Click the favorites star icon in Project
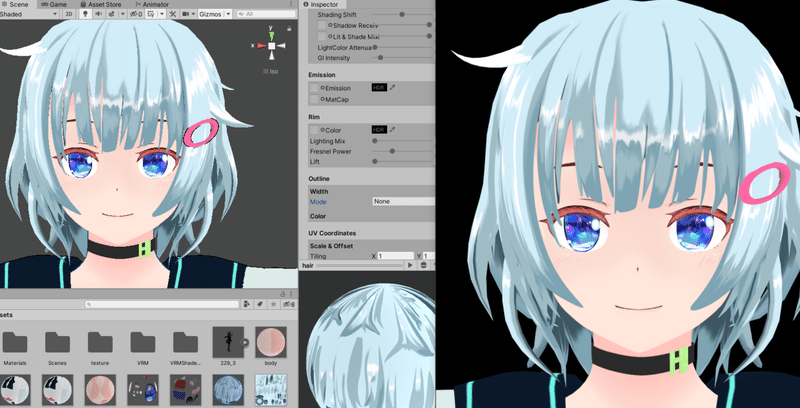The image size is (800, 408). point(273,304)
